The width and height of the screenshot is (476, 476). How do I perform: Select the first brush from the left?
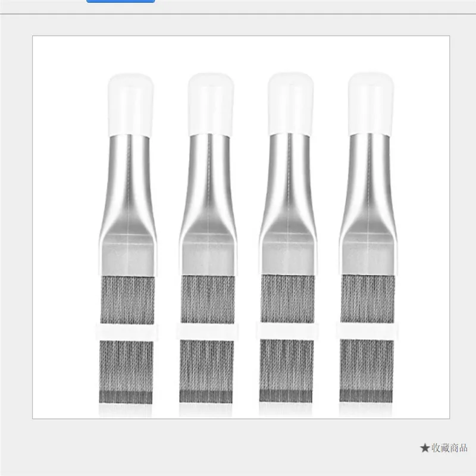click(x=127, y=239)
